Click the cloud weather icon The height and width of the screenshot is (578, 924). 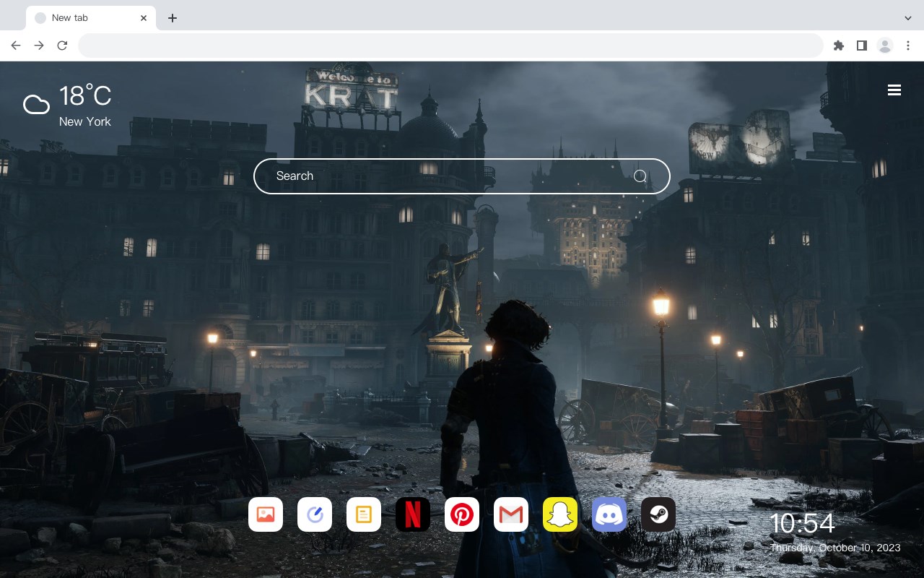coord(36,105)
